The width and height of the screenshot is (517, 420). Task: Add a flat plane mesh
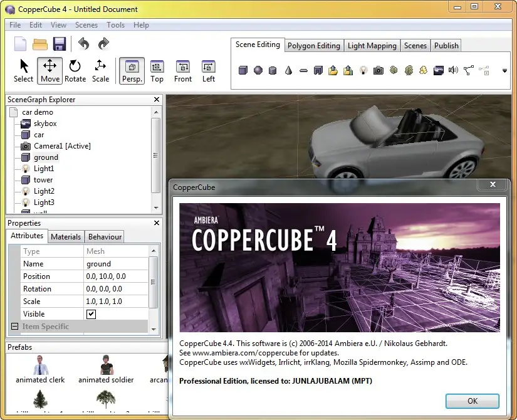pyautogui.click(x=304, y=71)
